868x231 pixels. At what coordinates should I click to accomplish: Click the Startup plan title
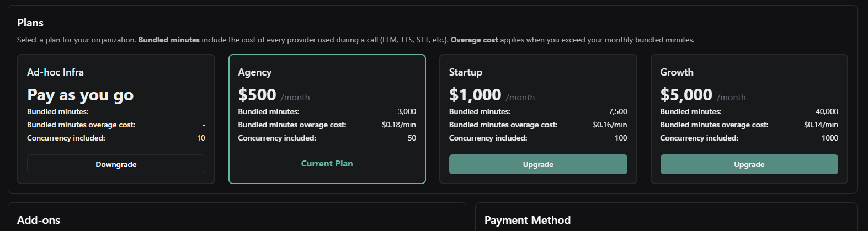tap(466, 72)
